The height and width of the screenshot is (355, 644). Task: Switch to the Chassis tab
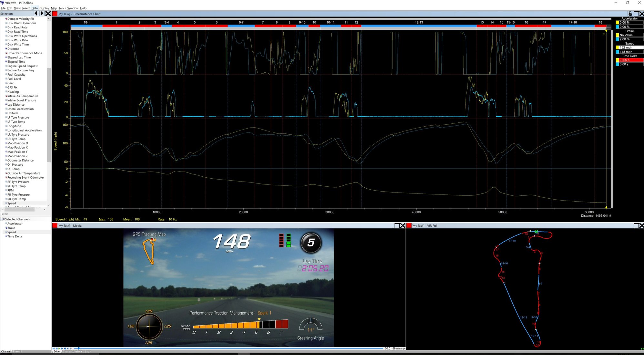point(67,351)
